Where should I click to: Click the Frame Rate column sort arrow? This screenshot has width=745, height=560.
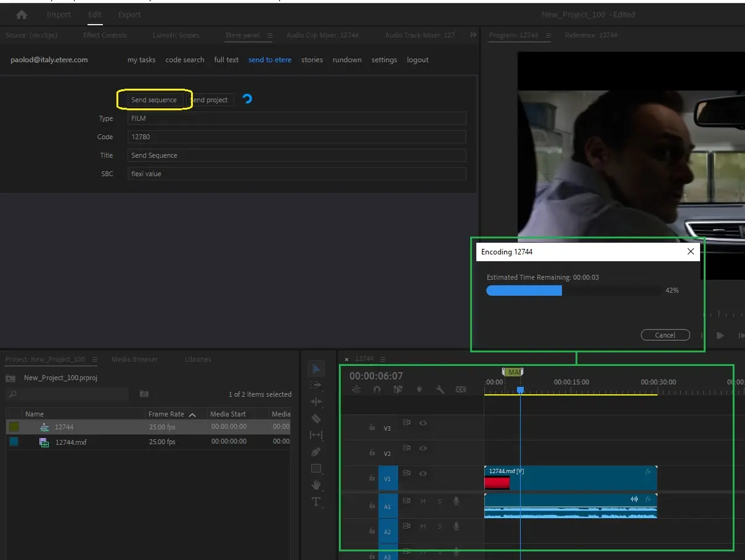[192, 415]
